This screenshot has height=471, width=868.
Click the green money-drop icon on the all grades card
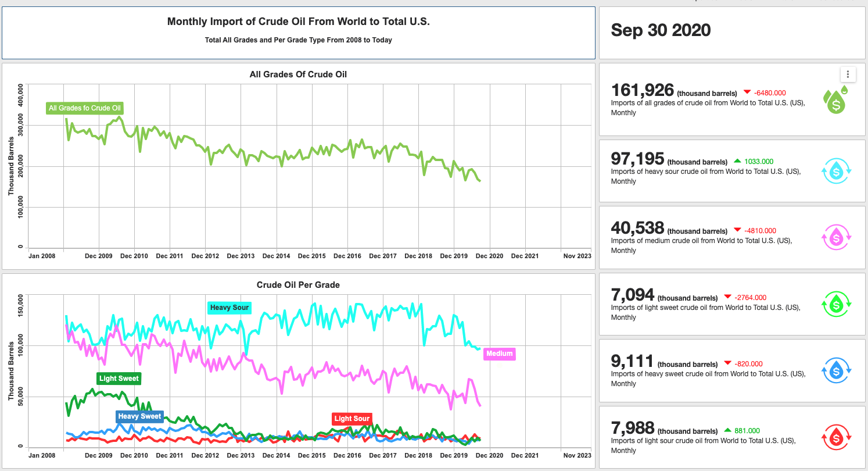(835, 100)
